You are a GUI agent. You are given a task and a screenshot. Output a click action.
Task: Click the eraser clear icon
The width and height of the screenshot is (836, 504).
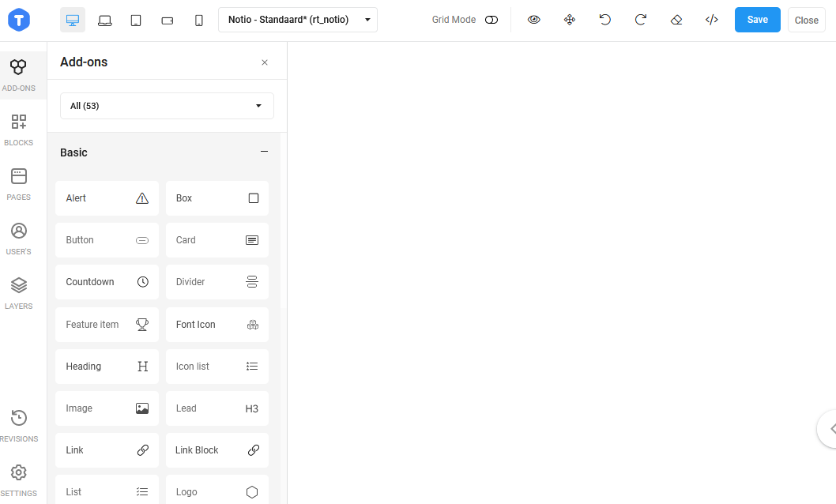[676, 20]
